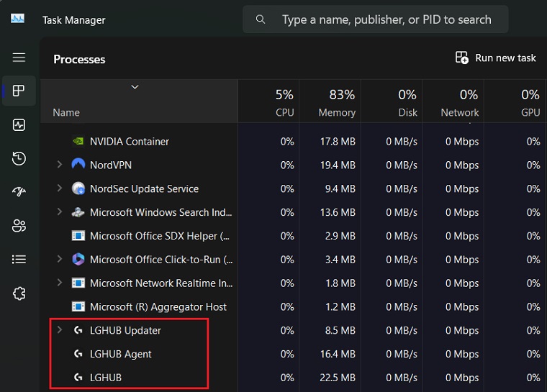Select the NVIDIA Container process row
This screenshot has width=547, height=392.
(293, 141)
